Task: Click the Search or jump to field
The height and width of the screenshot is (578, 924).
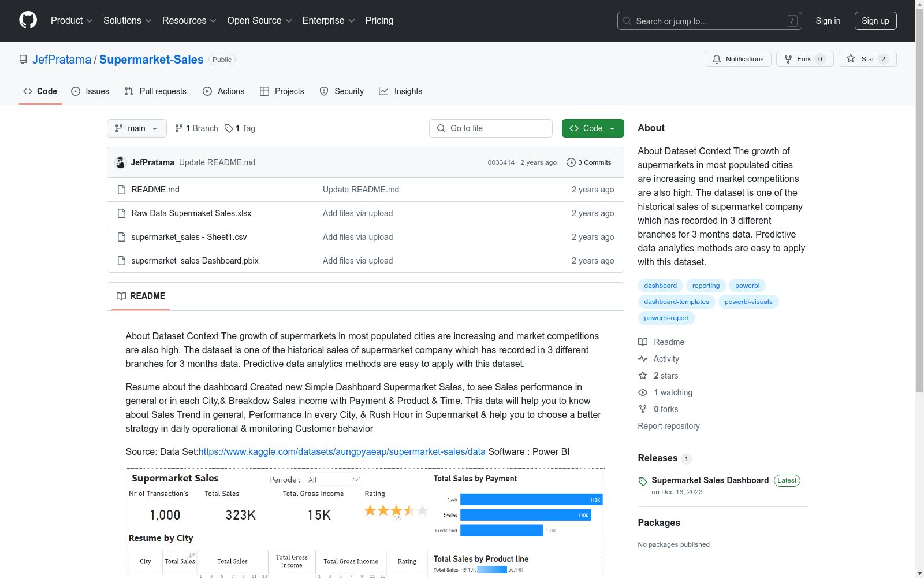Action: pos(710,21)
